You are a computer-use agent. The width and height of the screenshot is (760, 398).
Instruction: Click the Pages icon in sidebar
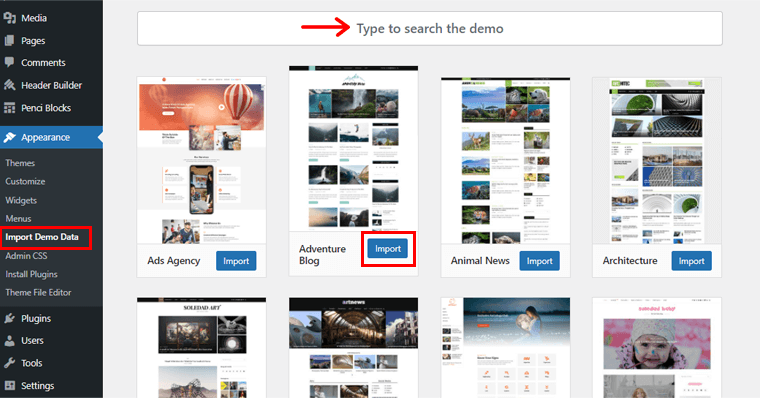(10, 41)
